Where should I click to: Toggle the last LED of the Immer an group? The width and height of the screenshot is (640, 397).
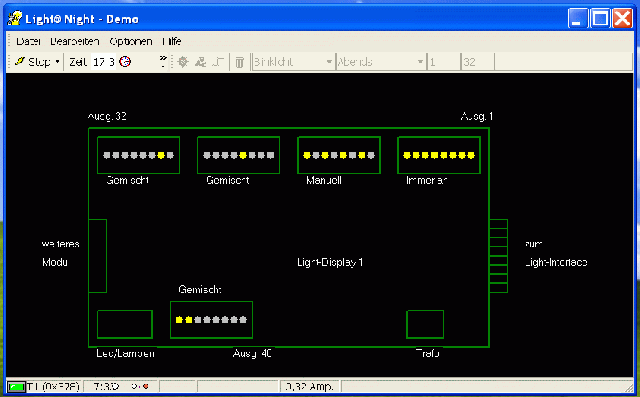[x=471, y=155]
